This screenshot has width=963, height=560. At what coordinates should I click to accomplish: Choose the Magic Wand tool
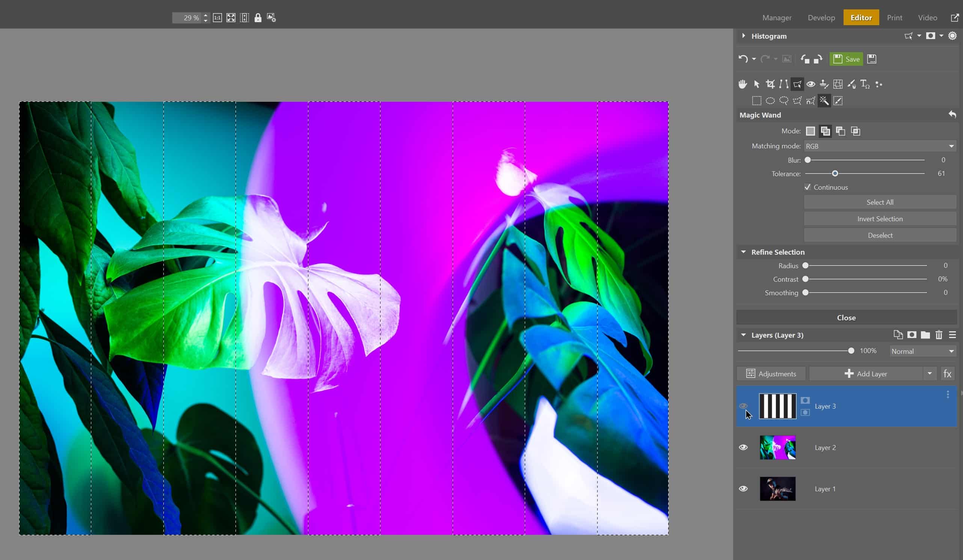tap(824, 101)
